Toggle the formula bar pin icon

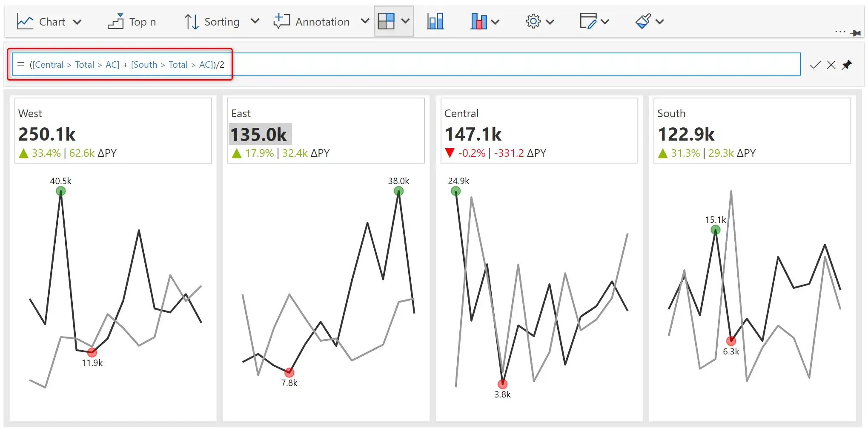pos(847,65)
